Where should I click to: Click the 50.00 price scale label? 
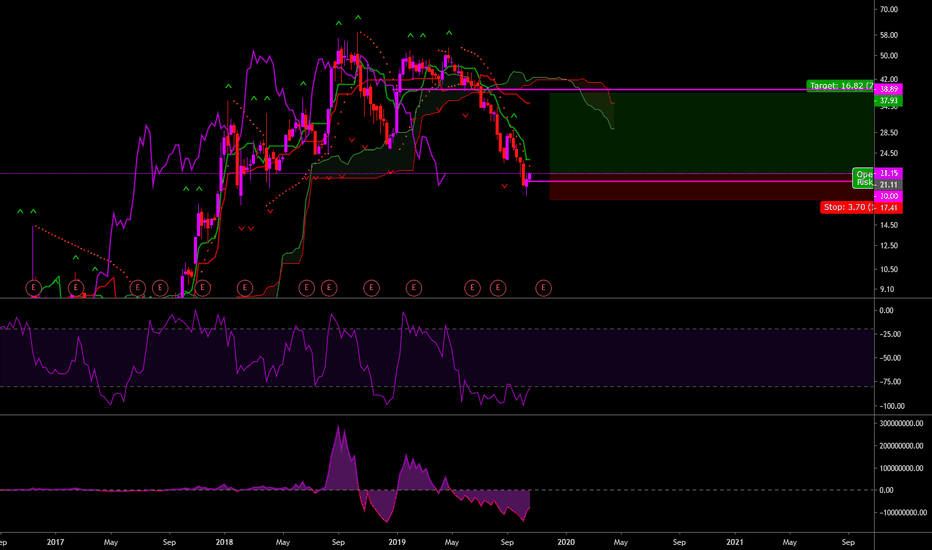pos(889,56)
